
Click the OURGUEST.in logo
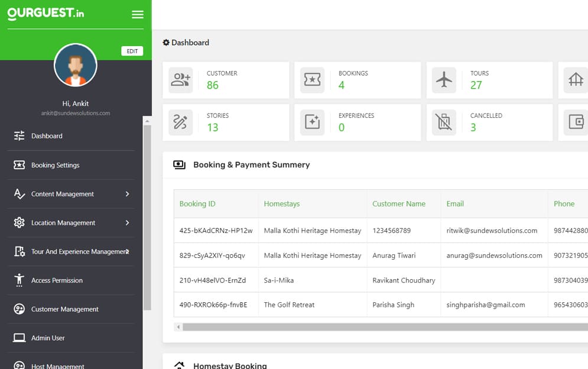coord(46,14)
